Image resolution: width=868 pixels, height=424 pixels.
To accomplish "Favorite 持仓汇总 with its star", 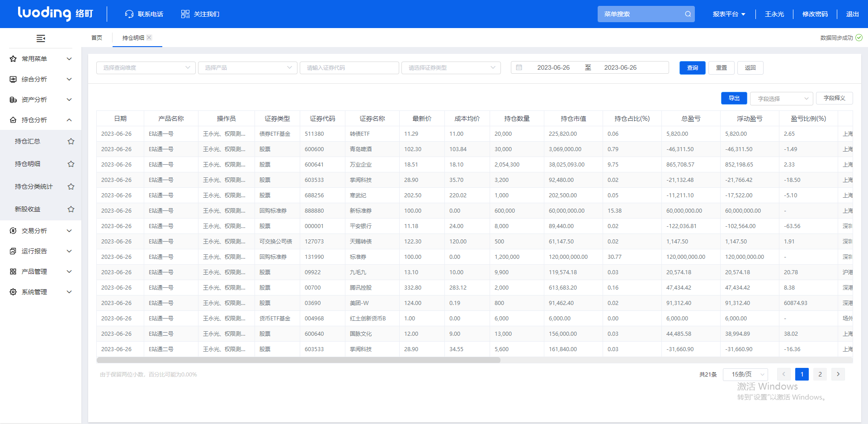I will (71, 141).
